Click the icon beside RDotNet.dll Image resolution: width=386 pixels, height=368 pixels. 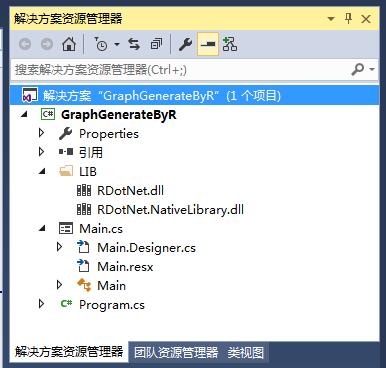coord(84,191)
